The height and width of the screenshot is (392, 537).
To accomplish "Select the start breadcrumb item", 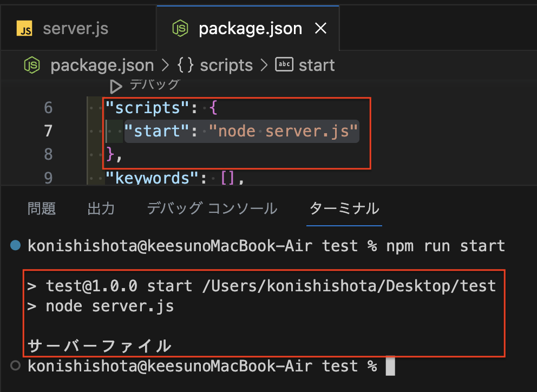I will pyautogui.click(x=317, y=65).
